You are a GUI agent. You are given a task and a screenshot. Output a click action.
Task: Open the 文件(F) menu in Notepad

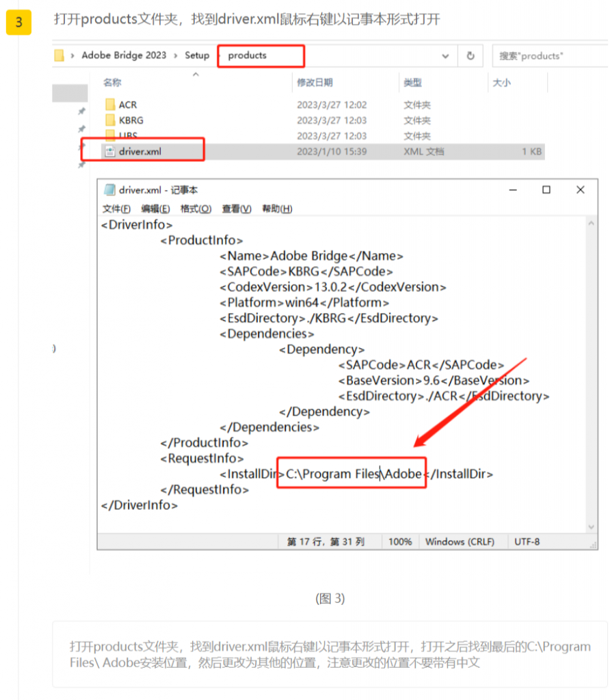coord(116,208)
